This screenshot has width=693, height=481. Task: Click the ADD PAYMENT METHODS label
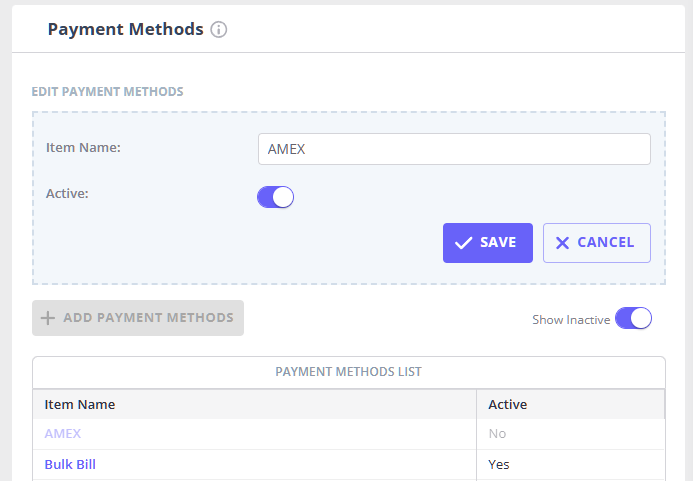point(148,318)
